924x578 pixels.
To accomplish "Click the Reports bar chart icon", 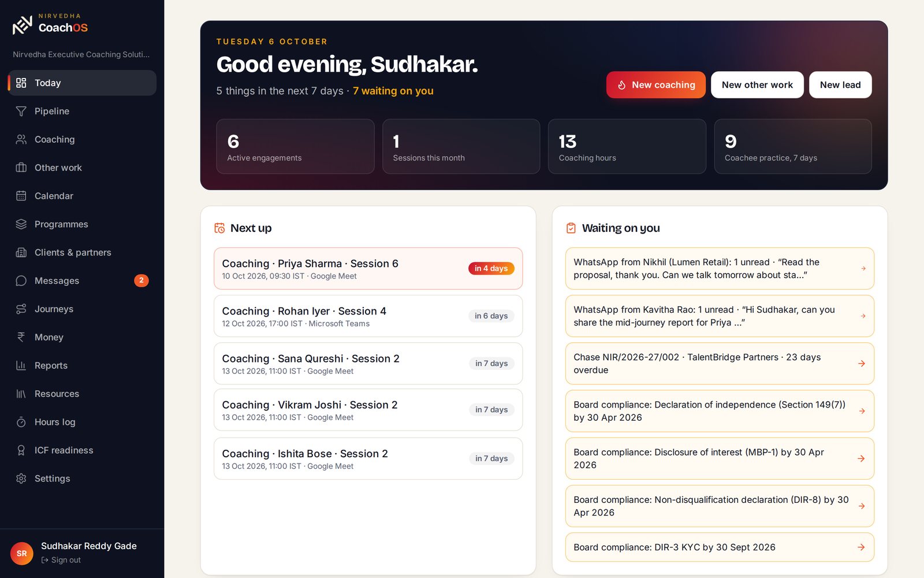I will (x=21, y=365).
